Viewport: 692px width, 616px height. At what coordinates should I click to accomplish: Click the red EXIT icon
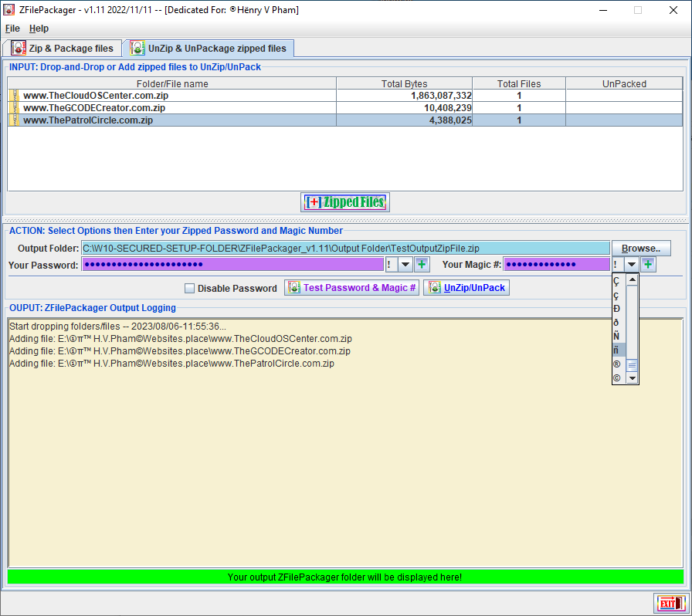[670, 603]
